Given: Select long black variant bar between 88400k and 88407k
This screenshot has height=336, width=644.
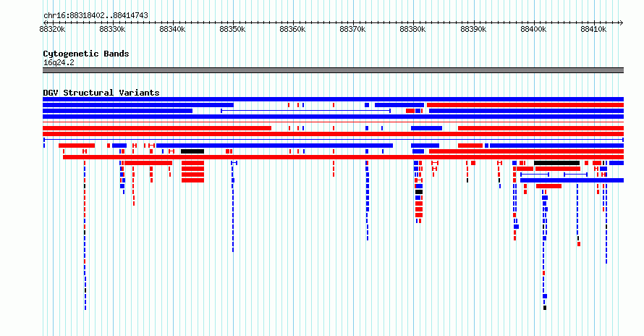Looking at the screenshot, I should tap(557, 163).
